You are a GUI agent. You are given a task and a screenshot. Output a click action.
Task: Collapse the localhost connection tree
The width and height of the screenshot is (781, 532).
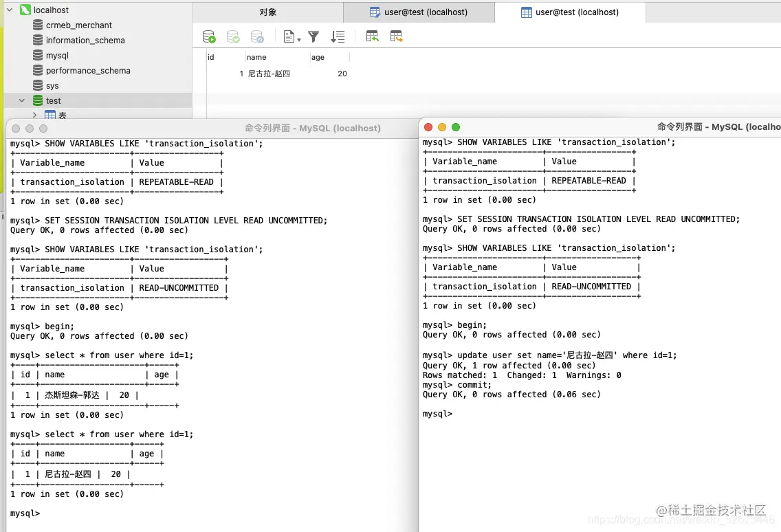coord(10,10)
